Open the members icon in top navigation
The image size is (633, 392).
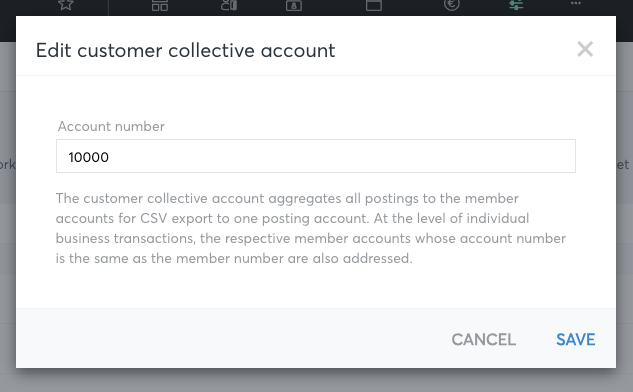click(x=229, y=4)
